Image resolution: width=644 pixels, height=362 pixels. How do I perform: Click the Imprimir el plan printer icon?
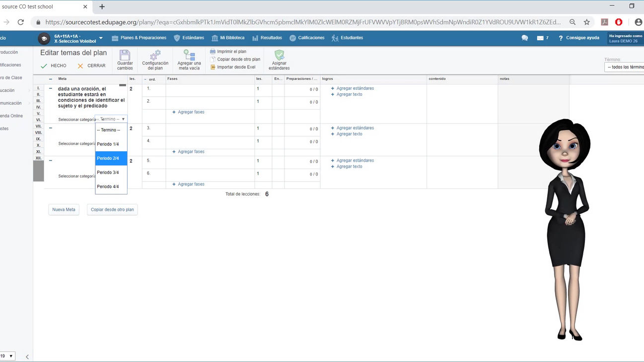213,52
